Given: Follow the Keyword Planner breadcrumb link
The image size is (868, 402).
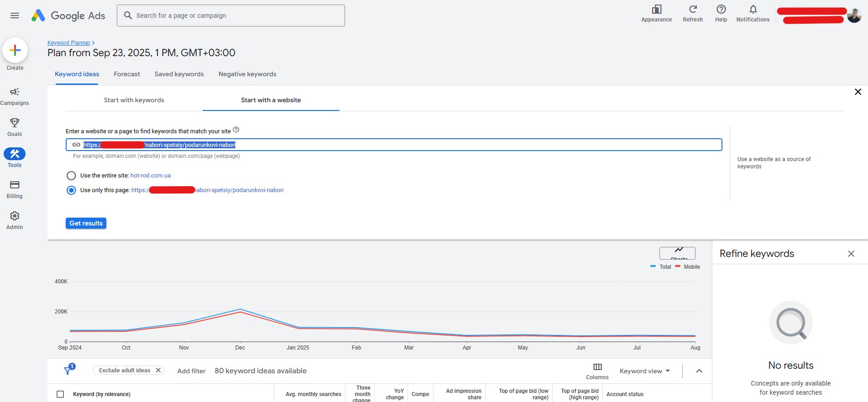Looking at the screenshot, I should click(69, 43).
